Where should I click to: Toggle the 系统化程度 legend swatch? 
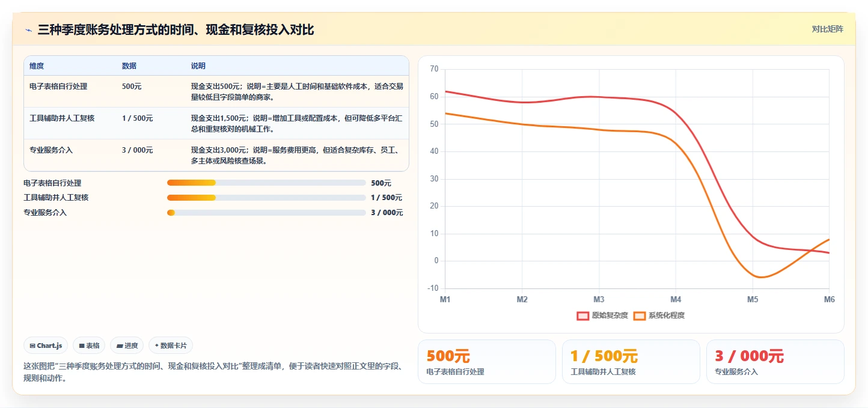pyautogui.click(x=640, y=315)
